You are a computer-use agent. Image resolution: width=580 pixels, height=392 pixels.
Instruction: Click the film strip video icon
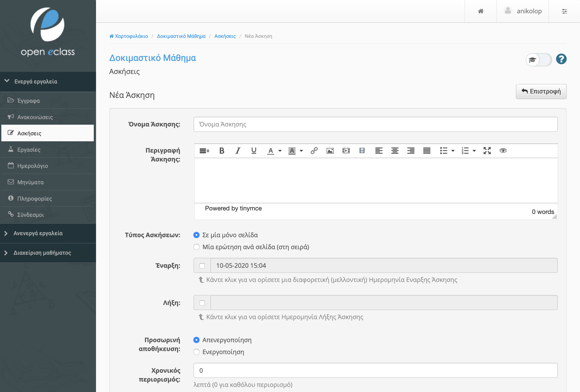point(362,151)
